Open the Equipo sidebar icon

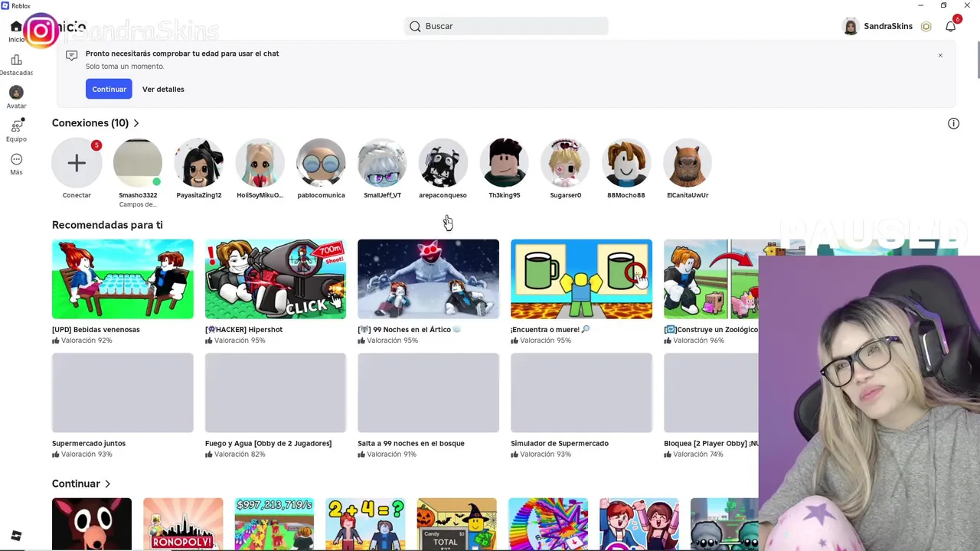pyautogui.click(x=16, y=126)
